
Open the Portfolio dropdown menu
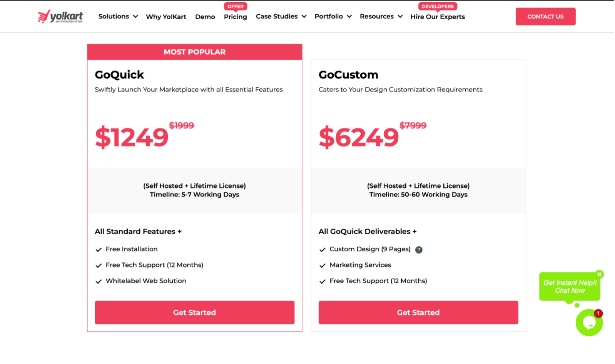click(333, 17)
